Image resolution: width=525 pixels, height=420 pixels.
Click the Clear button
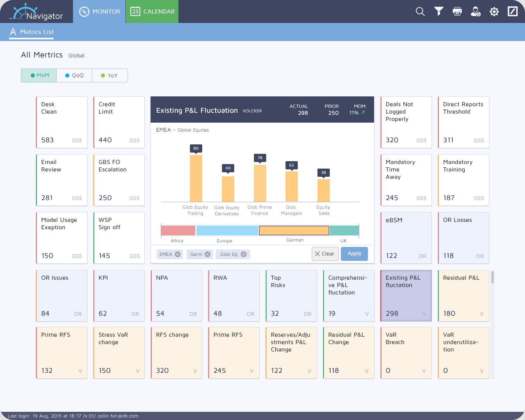coord(325,254)
